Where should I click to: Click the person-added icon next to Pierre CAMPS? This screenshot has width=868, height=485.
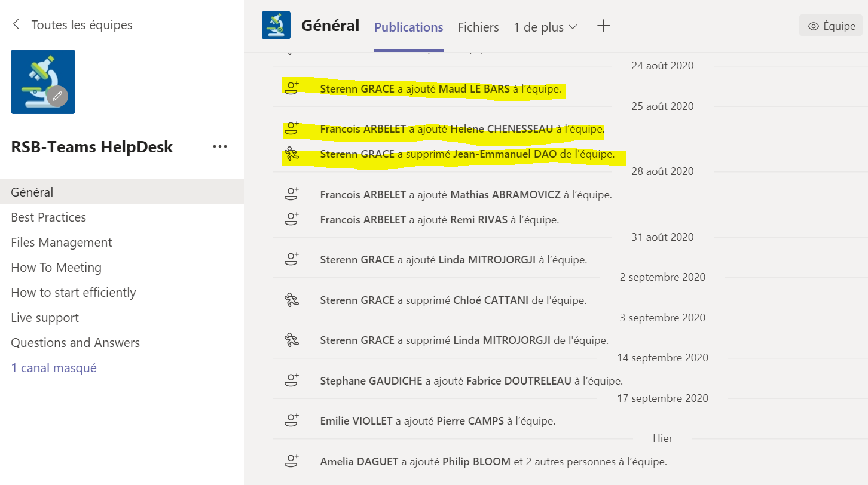(x=291, y=420)
